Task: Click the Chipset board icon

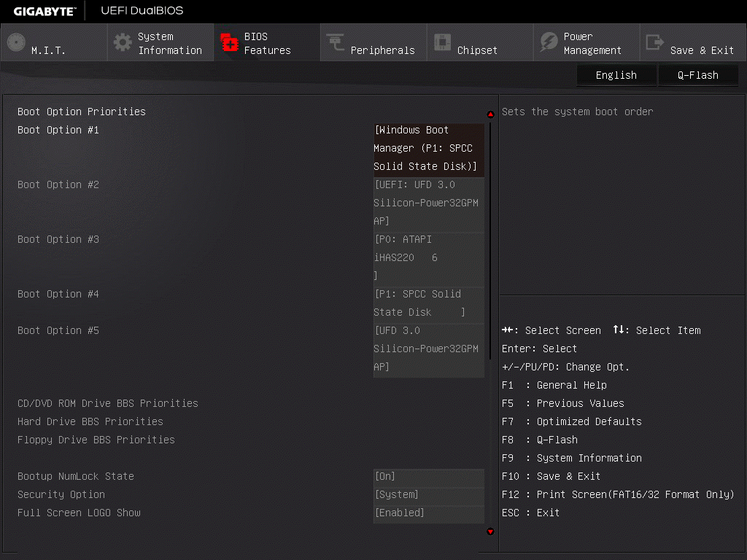Action: click(x=442, y=42)
